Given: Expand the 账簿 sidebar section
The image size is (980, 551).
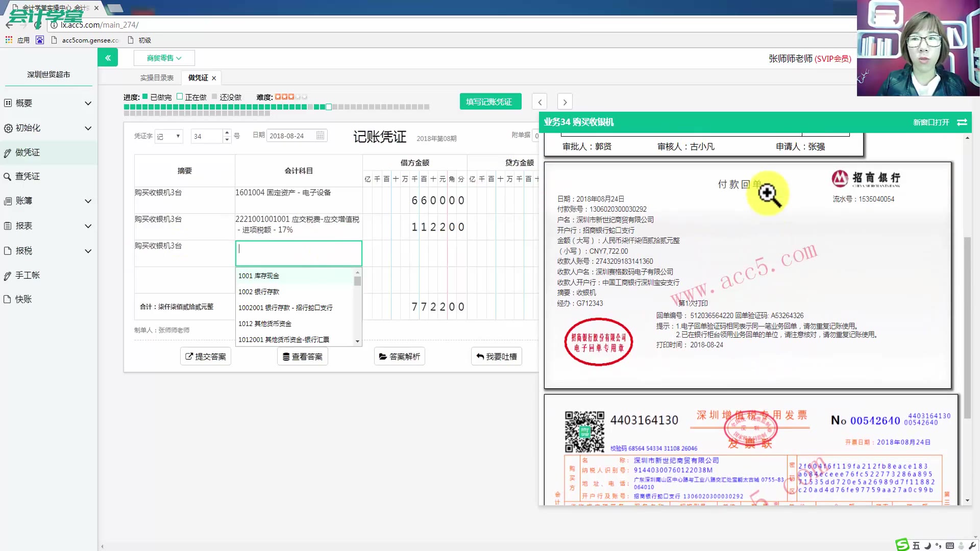Looking at the screenshot, I should click(23, 201).
